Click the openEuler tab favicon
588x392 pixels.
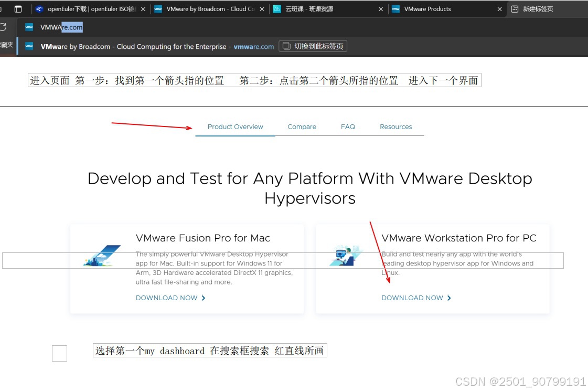pos(39,9)
